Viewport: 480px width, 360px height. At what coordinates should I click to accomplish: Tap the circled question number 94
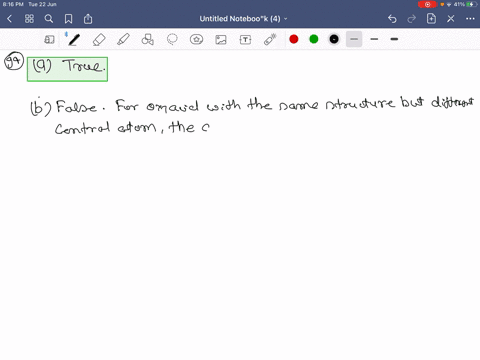(14, 61)
